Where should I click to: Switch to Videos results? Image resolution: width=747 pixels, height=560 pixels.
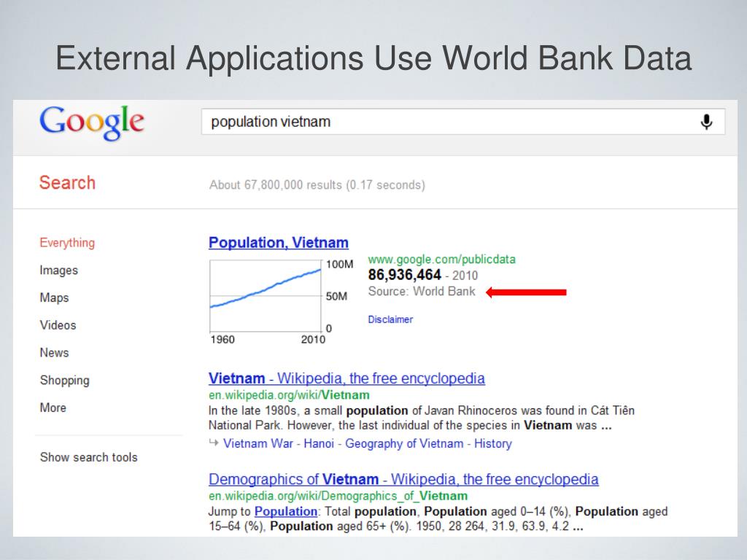[58, 325]
